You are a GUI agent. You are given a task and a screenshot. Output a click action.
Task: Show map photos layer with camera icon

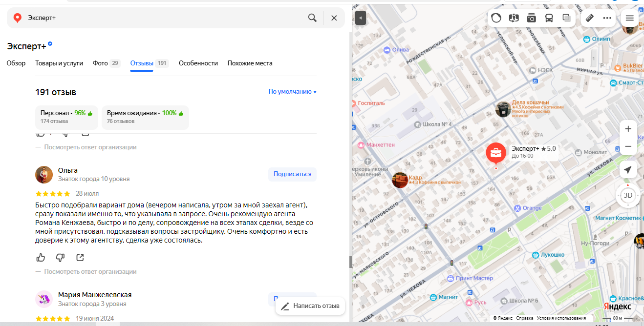531,18
